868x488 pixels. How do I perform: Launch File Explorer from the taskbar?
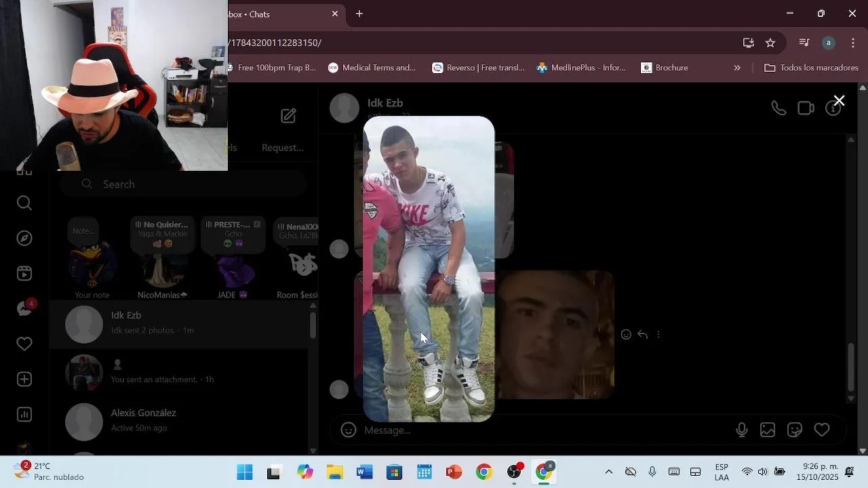[335, 472]
